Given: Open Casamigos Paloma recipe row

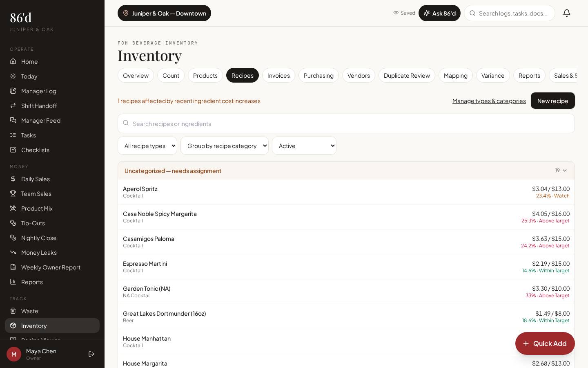Looking at the screenshot, I should point(346,242).
